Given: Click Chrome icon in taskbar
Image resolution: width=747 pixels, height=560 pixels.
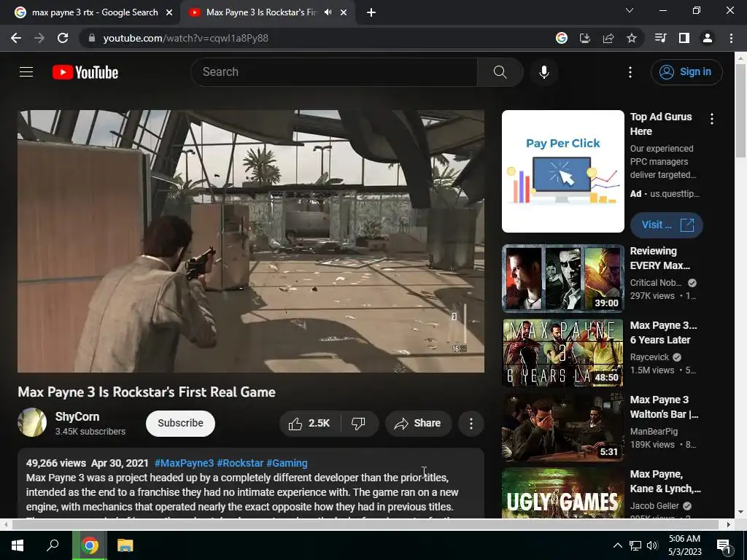Looking at the screenshot, I should pyautogui.click(x=90, y=545).
